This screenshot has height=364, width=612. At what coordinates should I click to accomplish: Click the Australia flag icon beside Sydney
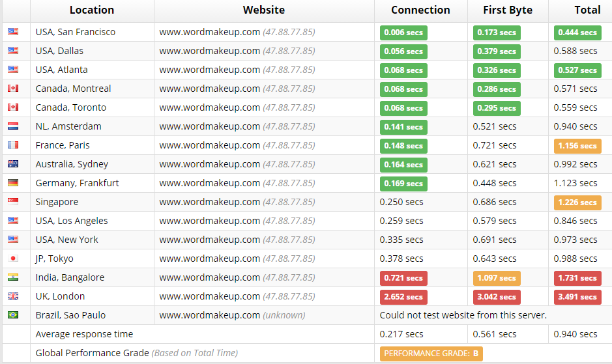point(13,164)
